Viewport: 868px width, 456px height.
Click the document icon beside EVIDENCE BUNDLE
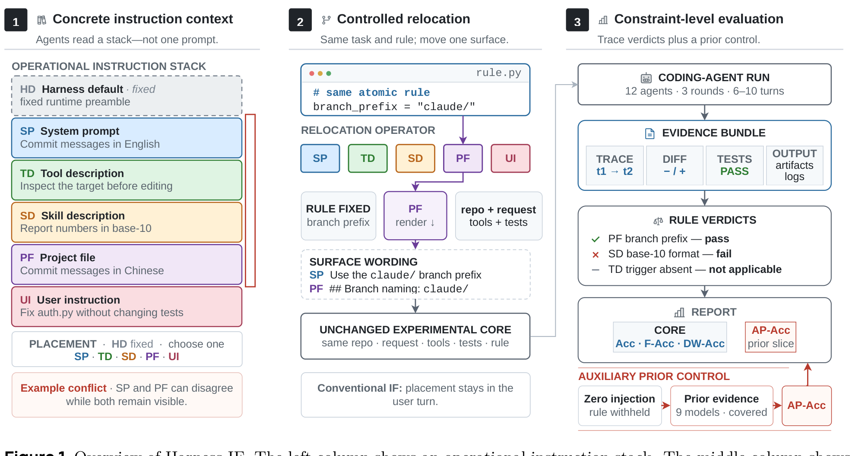click(649, 133)
